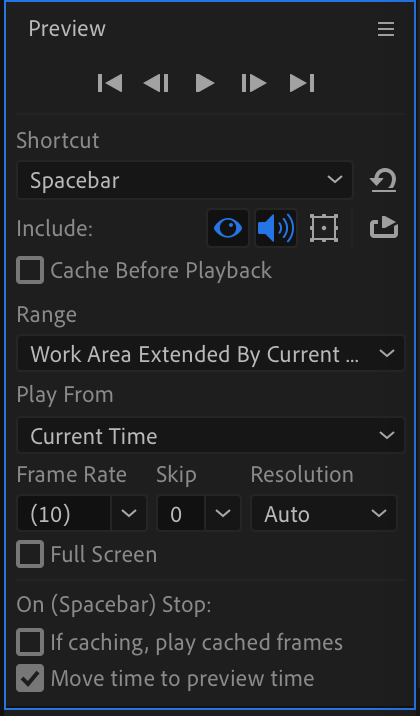The height and width of the screenshot is (716, 420).
Task: Step forward one frame
Action: pos(253,84)
